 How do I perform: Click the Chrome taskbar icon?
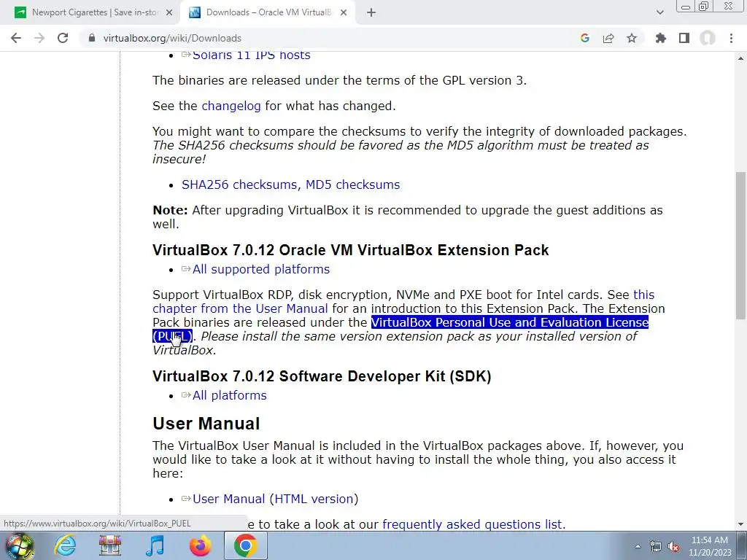[245, 546]
